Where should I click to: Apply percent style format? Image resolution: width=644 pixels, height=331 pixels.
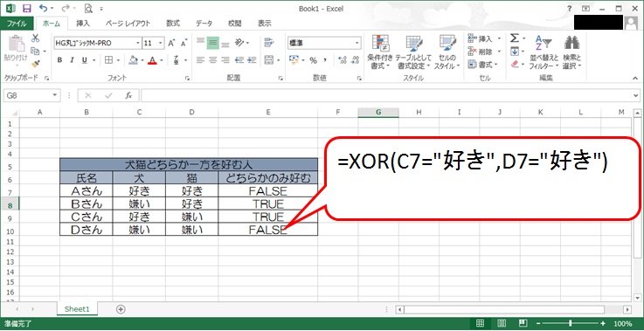click(x=314, y=60)
